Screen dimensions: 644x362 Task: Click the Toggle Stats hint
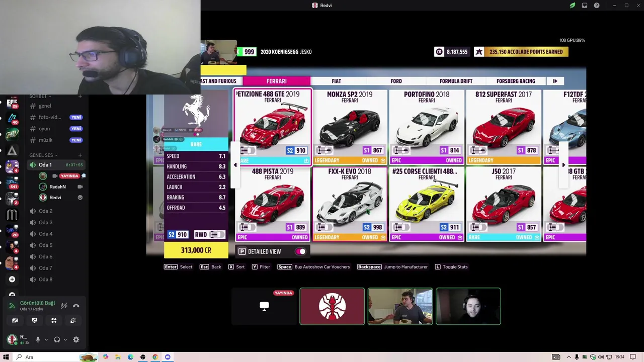point(451,267)
